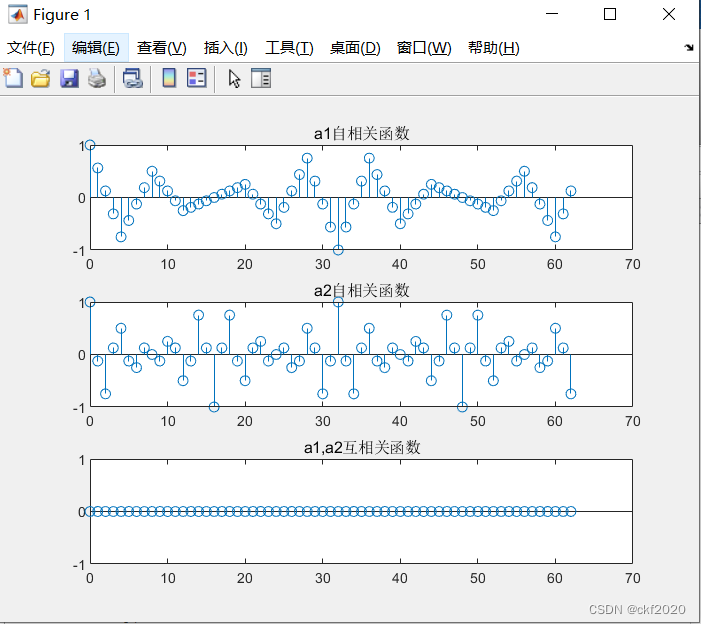The height and width of the screenshot is (624, 701).
Task: Click the Figure 1 window title text
Action: coord(62,15)
